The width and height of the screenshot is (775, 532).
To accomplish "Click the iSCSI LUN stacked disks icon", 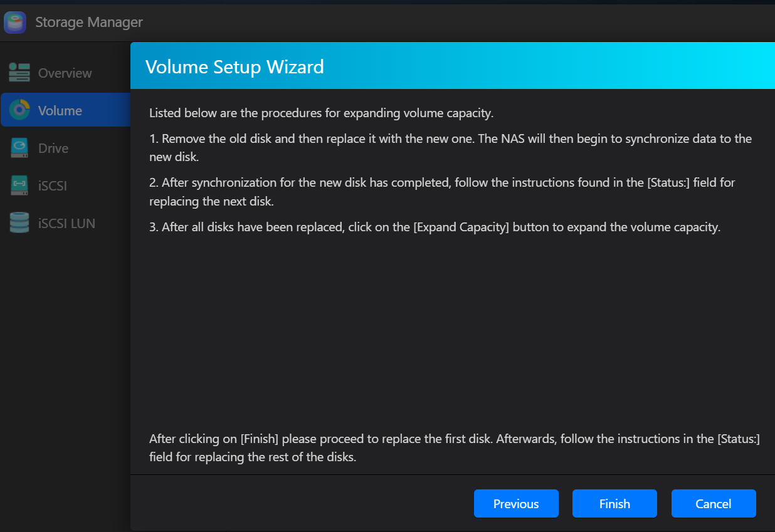I will coord(19,223).
